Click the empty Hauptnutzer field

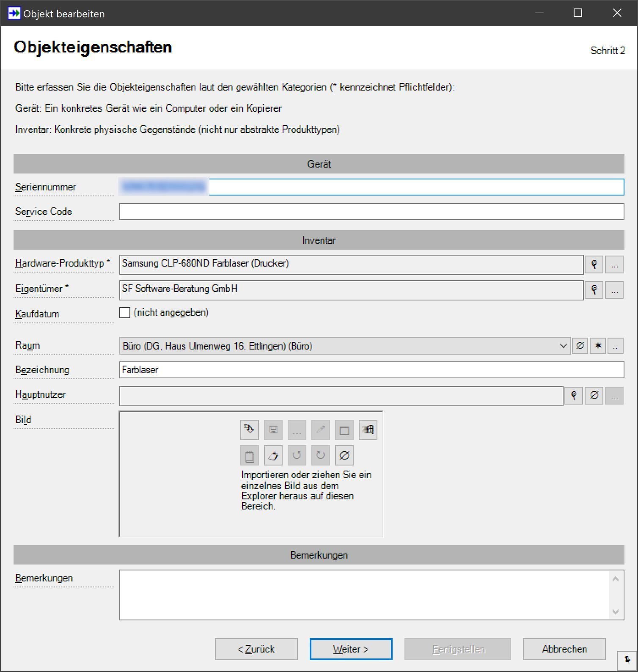point(341,396)
